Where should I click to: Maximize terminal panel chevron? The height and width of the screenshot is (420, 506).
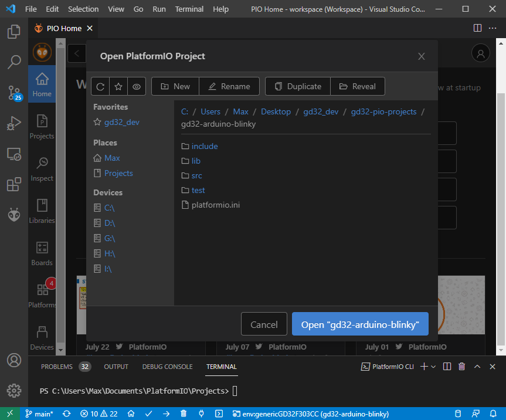coord(477,367)
